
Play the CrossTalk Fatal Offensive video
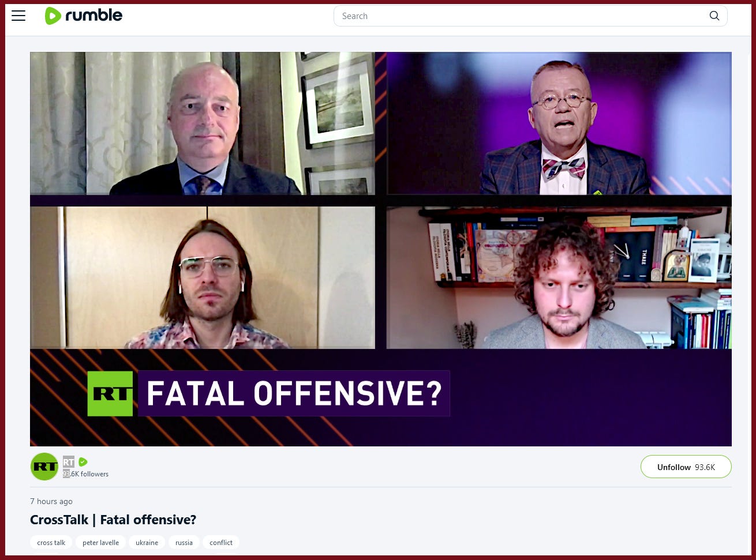click(381, 249)
